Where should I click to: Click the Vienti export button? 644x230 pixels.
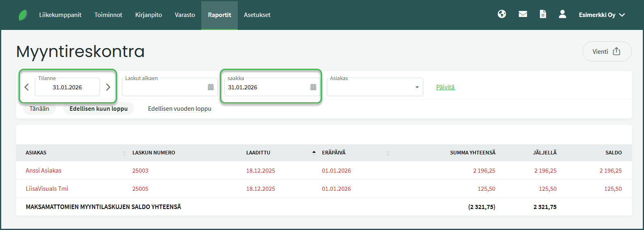pos(606,51)
